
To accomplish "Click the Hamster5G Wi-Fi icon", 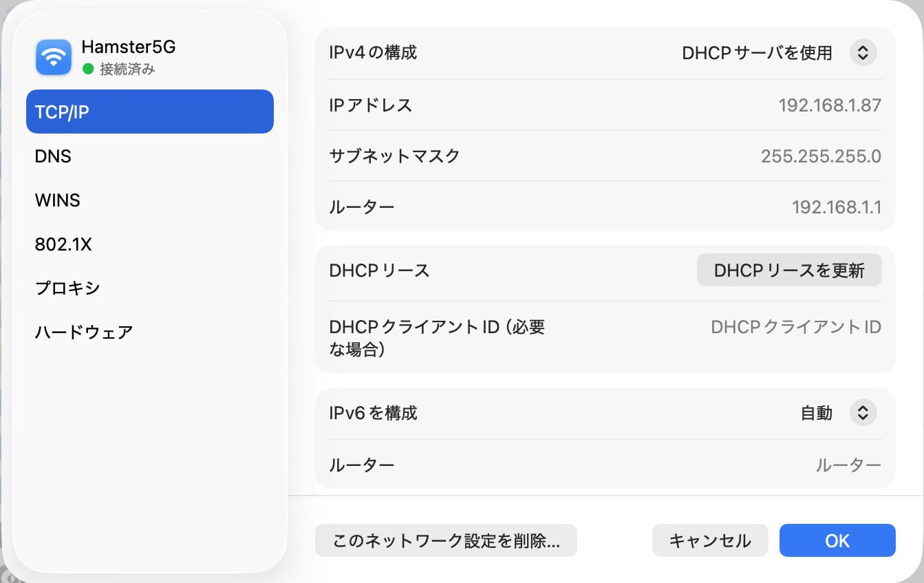I will pos(54,57).
